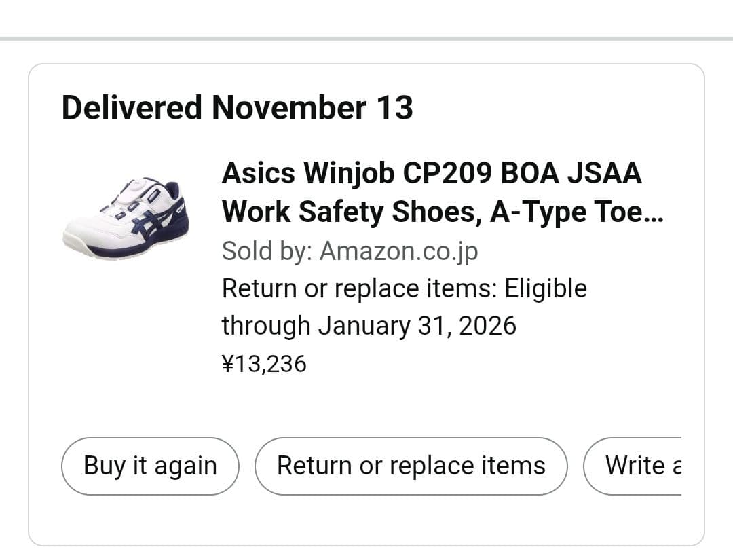Click the November 13 delivery date

click(x=312, y=108)
